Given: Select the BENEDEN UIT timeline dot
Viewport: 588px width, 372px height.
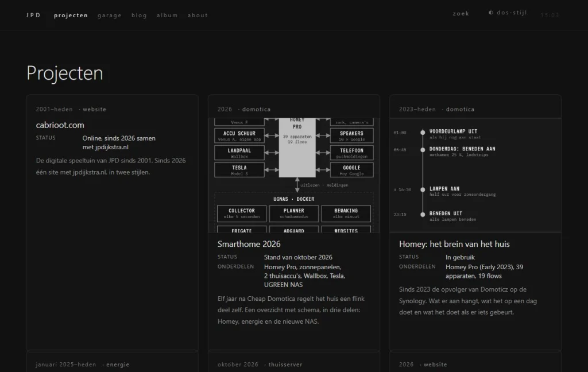Looking at the screenshot, I should (423, 215).
